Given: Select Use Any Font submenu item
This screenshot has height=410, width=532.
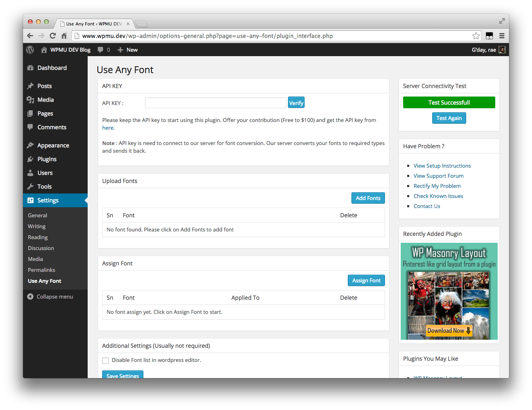Looking at the screenshot, I should pos(44,281).
